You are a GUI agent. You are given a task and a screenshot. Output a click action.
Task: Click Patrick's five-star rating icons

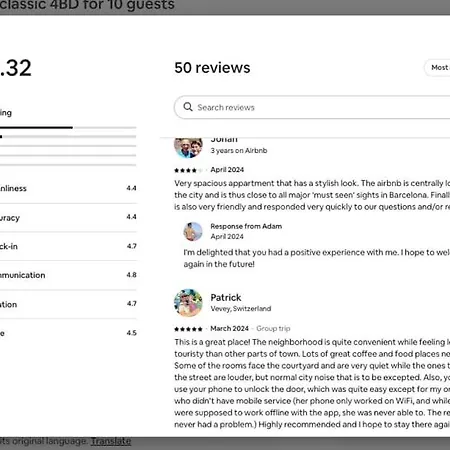click(188, 329)
